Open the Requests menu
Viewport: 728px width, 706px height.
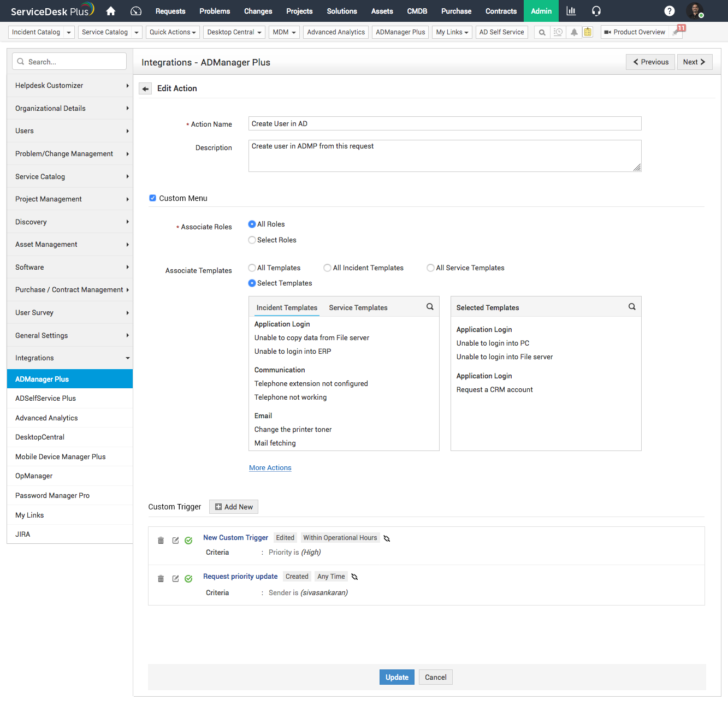170,11
